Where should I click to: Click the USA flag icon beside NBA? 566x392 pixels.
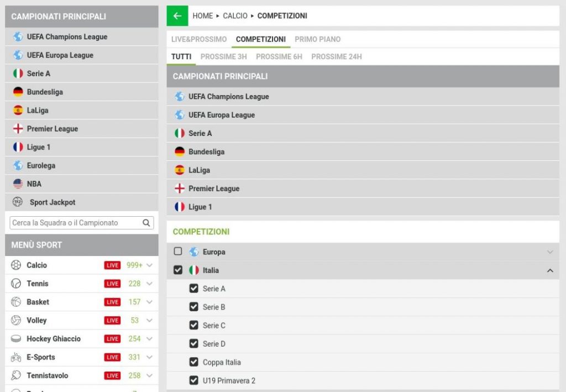pos(18,184)
